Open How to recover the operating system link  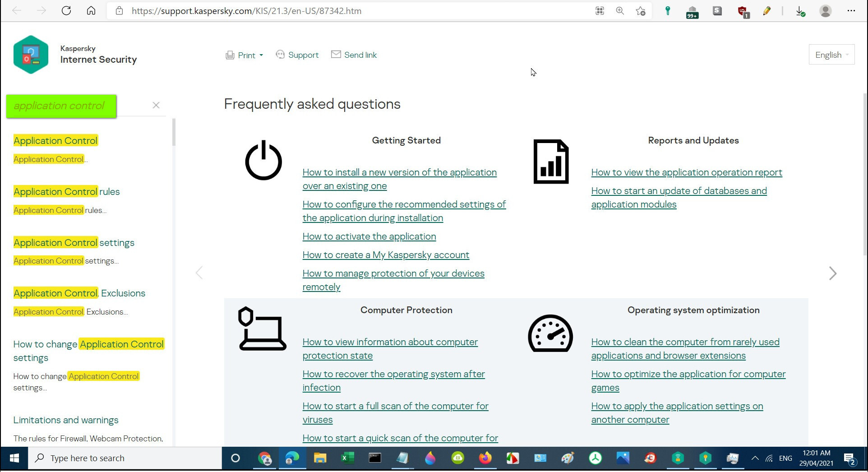click(x=393, y=380)
